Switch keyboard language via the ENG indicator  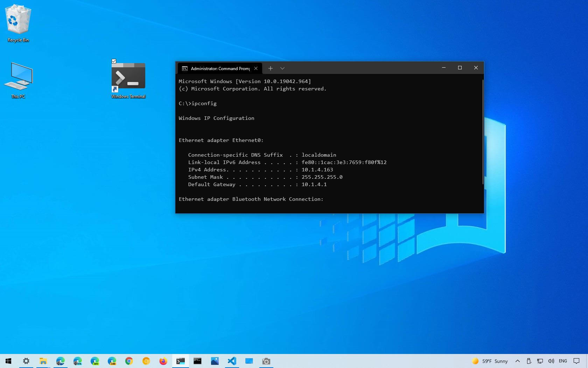[563, 361]
